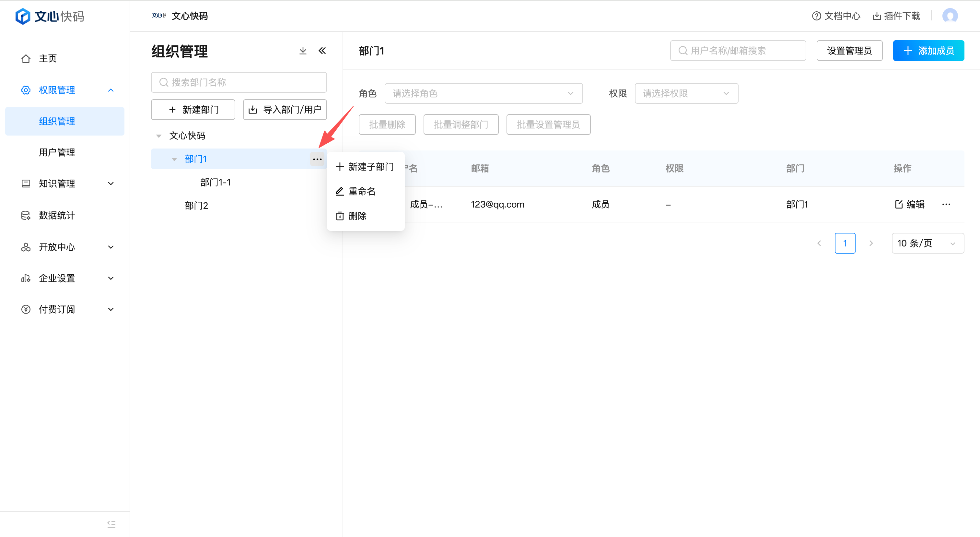The image size is (980, 537).
Task: Open the row's more actions ellipsis
Action: coord(946,204)
